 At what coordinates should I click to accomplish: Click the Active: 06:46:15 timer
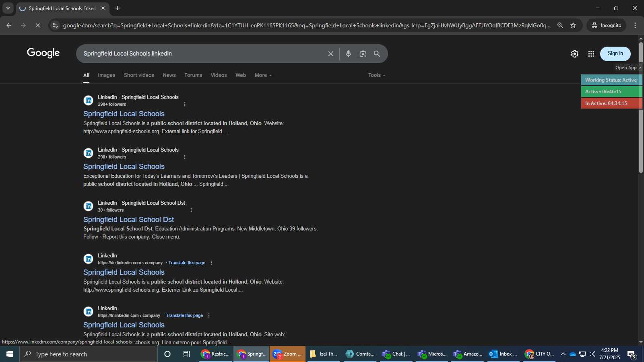click(611, 92)
